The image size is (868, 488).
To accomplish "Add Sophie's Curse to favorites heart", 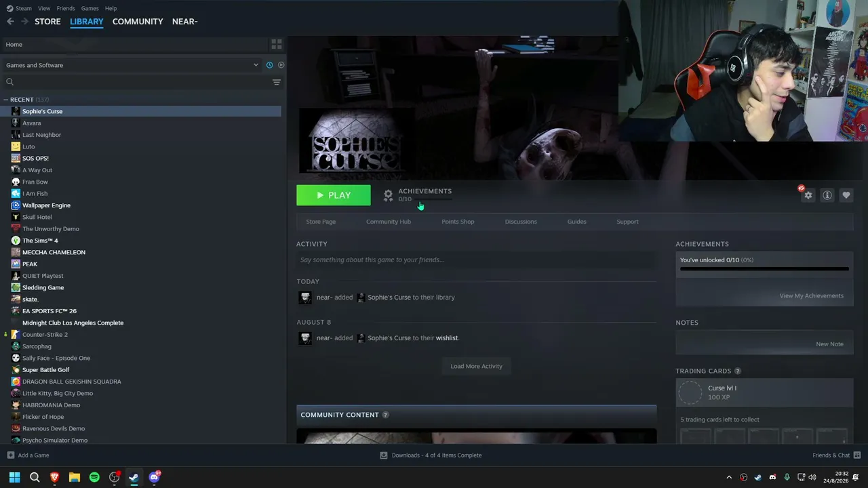I will 846,195.
